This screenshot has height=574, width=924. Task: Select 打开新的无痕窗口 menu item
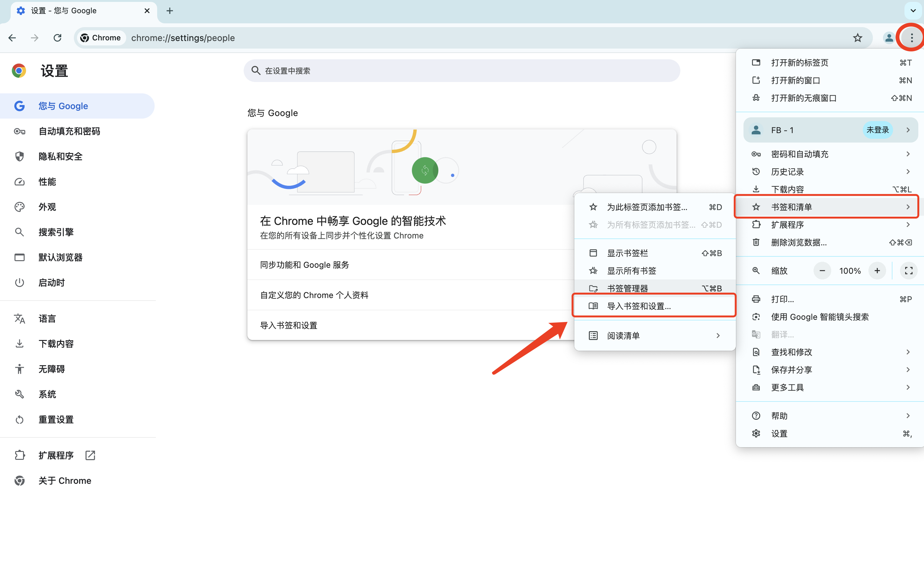click(830, 98)
